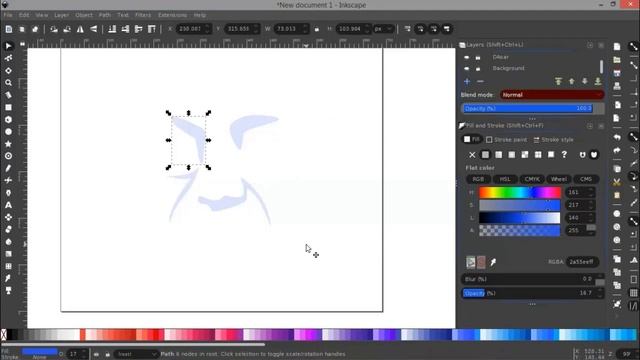Select the Ellipse circle tool
The image size is (640, 360).
pos(8,132)
